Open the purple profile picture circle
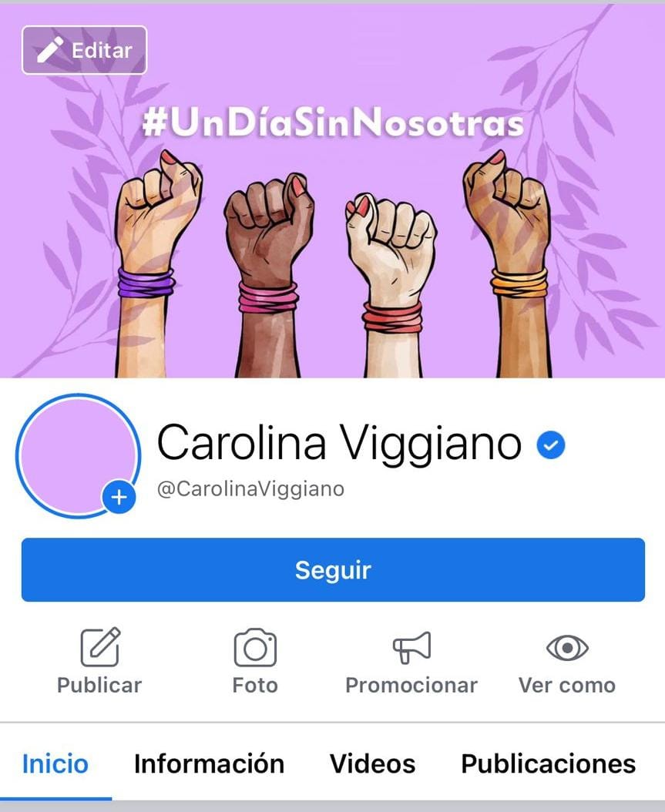Screen dimensions: 665x812 (78, 456)
